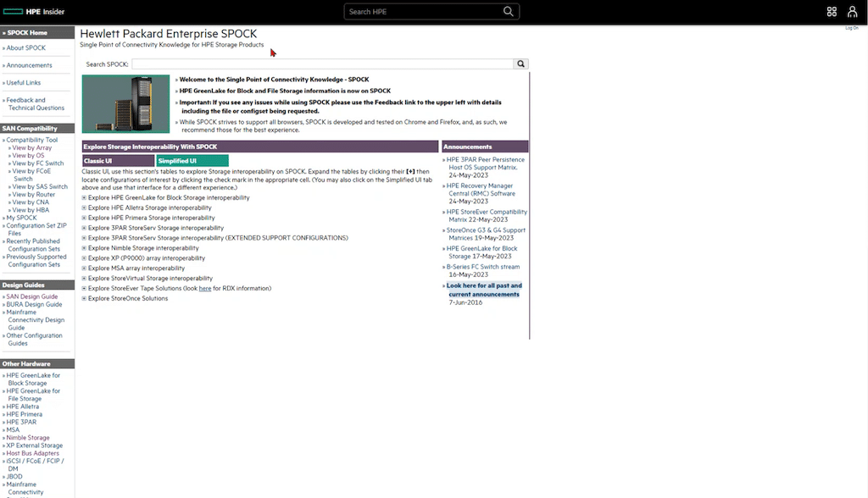
Task: Open About SPOCK link
Action: [x=26, y=48]
